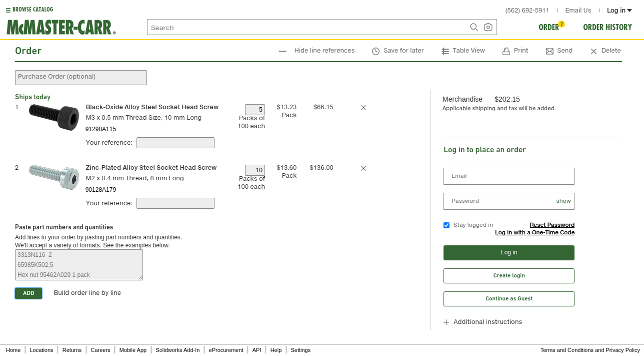Click Build order line by line

tap(87, 293)
